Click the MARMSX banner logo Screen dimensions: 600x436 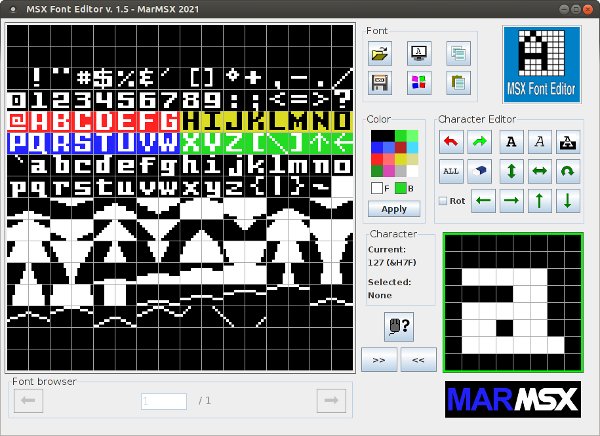click(x=513, y=399)
